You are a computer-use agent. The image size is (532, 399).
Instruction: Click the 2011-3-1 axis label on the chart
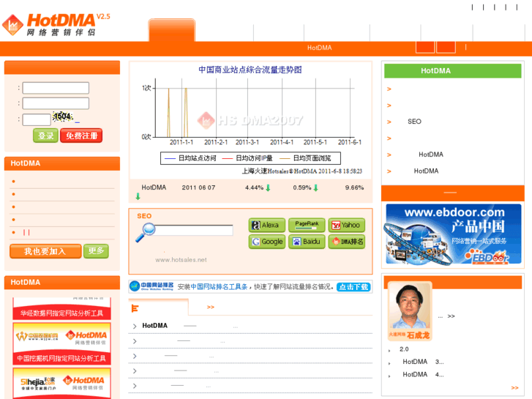point(247,142)
